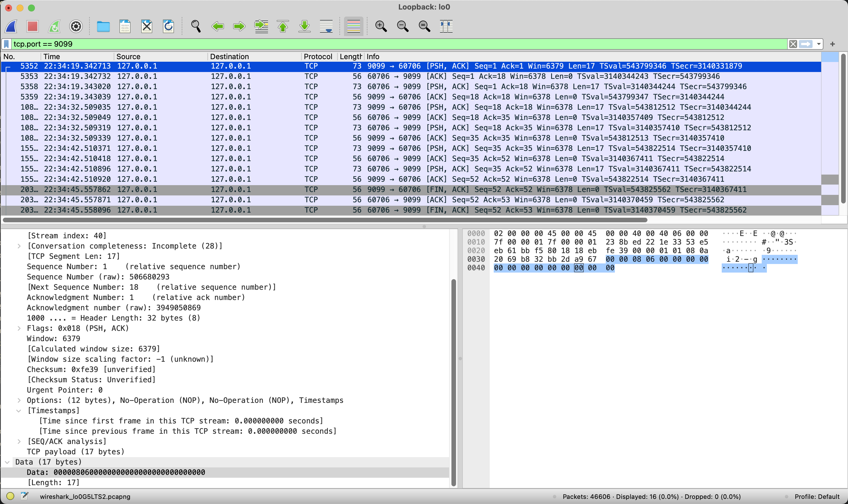Screen dimensions: 848x504
Task: Select the Stream index: 40 row
Action: click(x=67, y=236)
